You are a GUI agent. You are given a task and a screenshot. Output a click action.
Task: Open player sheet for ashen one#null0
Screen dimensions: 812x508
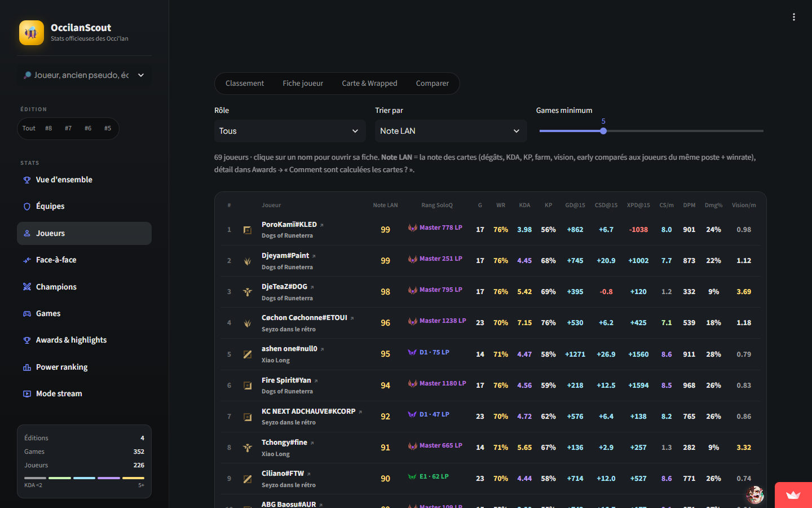pos(289,349)
